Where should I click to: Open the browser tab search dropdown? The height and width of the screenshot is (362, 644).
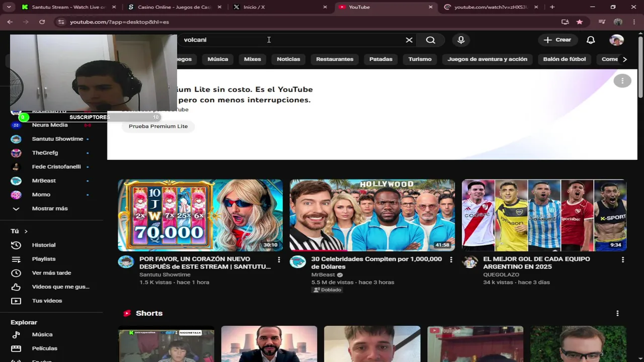[x=9, y=7]
